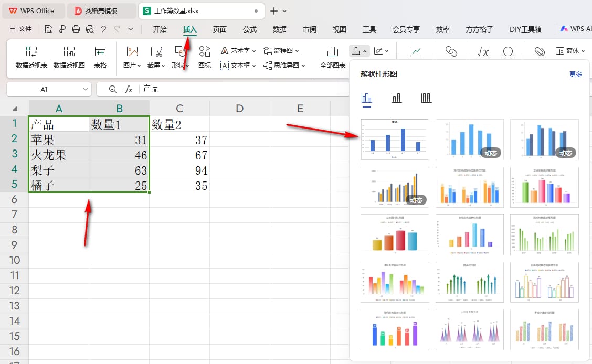Screen dimensions: 592x364
Task: Open the 文件 file menu
Action: click(x=21, y=29)
